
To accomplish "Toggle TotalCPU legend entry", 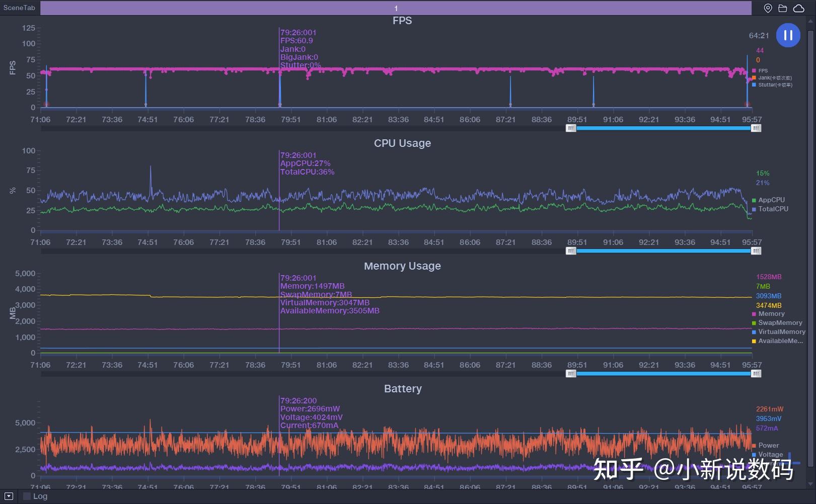I will 770,209.
